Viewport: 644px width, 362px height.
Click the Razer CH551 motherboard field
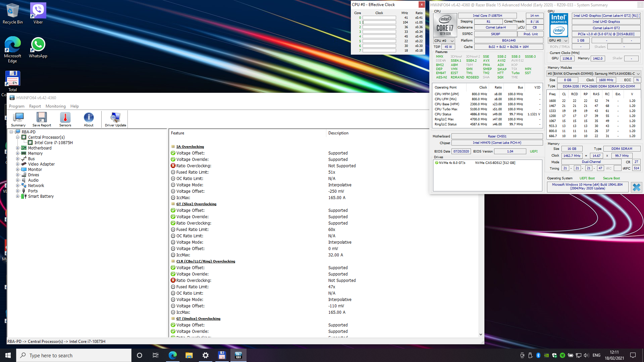point(497,136)
